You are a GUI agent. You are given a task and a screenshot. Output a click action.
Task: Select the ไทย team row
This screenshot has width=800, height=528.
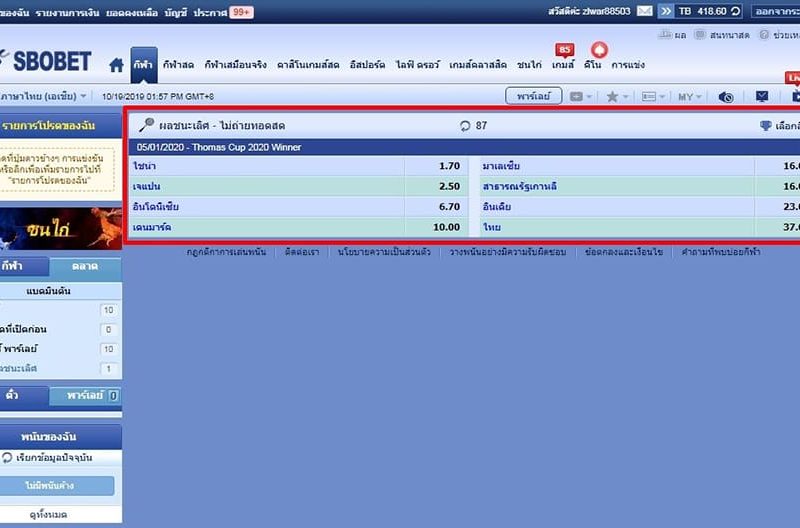click(x=640, y=227)
